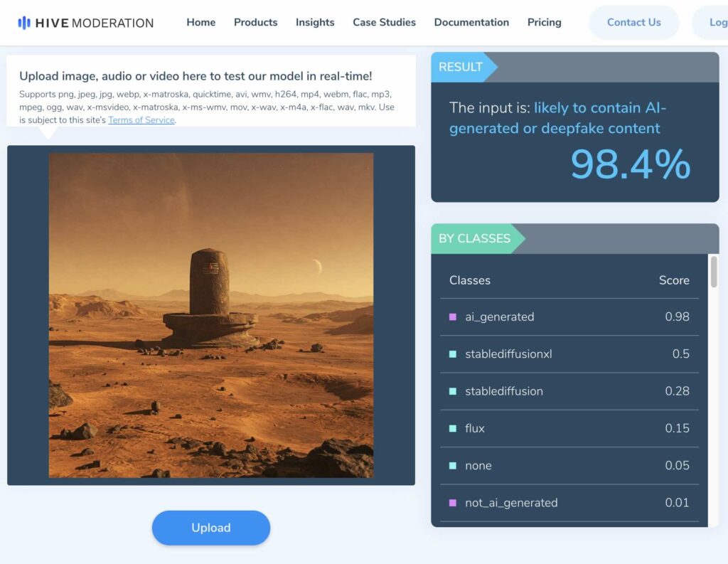Click the By Classes panel scrollbar
The width and height of the screenshot is (728, 564).
714,272
